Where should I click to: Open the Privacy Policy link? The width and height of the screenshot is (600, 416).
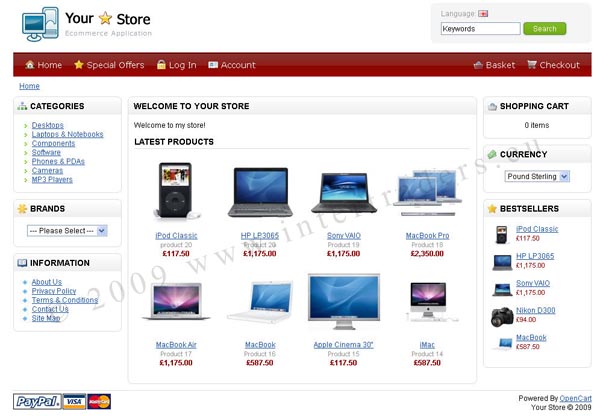(54, 291)
